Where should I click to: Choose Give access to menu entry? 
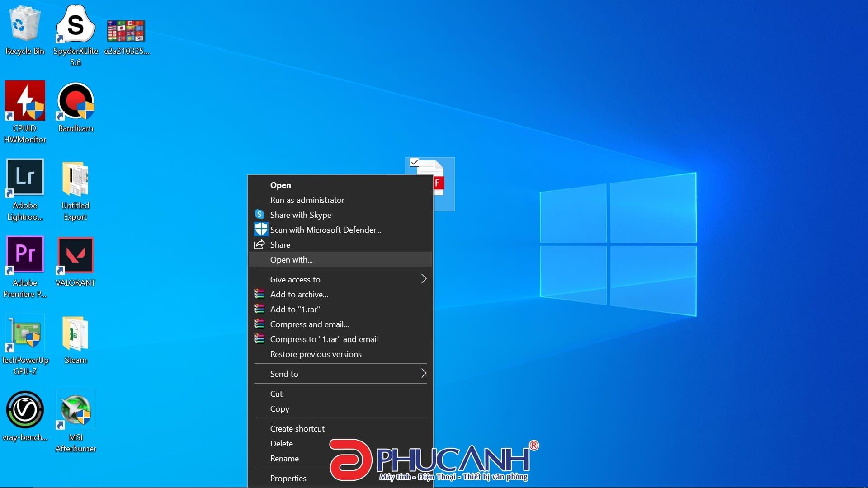point(340,279)
